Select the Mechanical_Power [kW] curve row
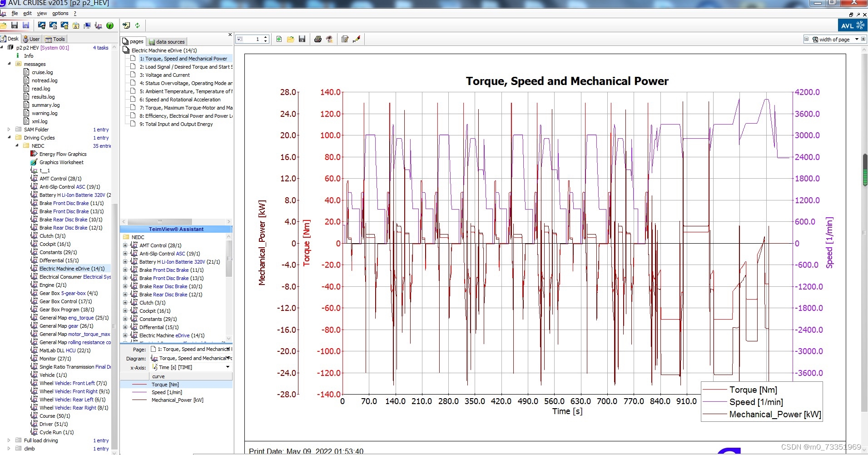This screenshot has height=455, width=868. (x=177, y=400)
